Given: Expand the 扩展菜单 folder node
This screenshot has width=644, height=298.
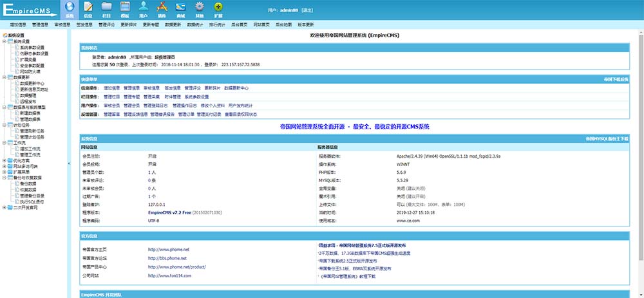Looking at the screenshot, I should coord(4,172).
